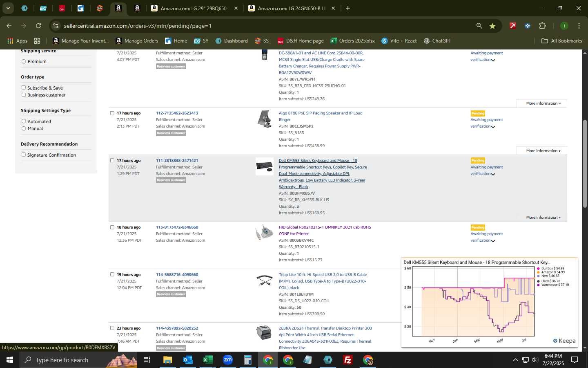Select checkbox for order 112-7125462-2623413

[x=112, y=113]
